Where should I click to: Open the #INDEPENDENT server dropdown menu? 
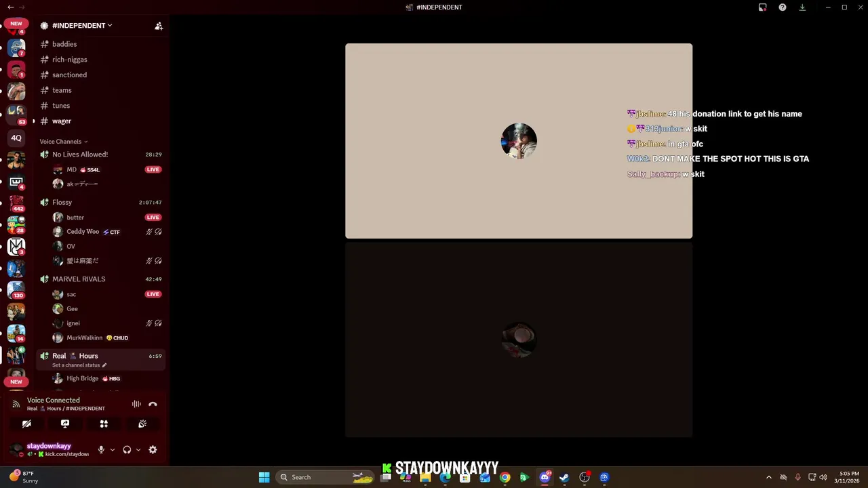point(82,26)
